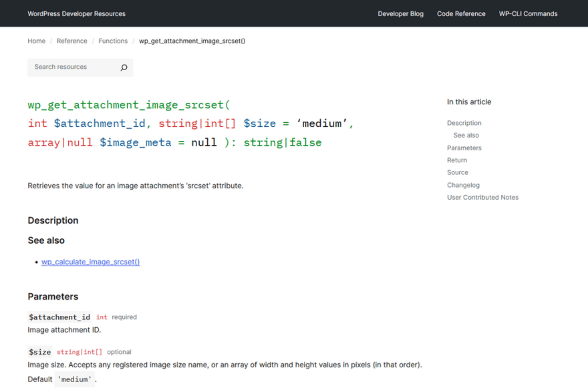View User Contributed Notes via sidebar link
The width and height of the screenshot is (588, 390).
pos(482,197)
